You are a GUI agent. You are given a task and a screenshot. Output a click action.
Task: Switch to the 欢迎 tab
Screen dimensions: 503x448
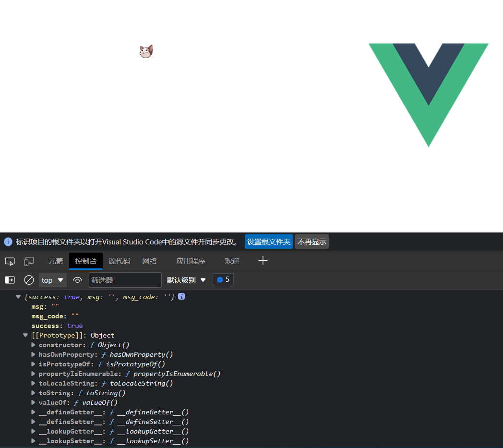(x=232, y=261)
